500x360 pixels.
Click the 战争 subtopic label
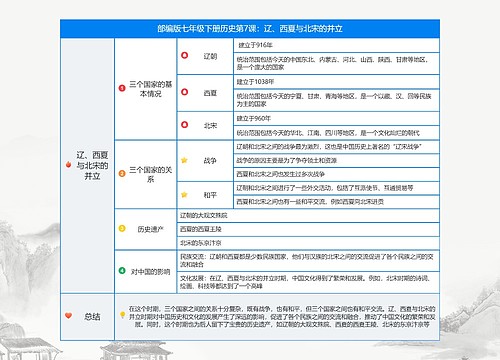(x=210, y=161)
